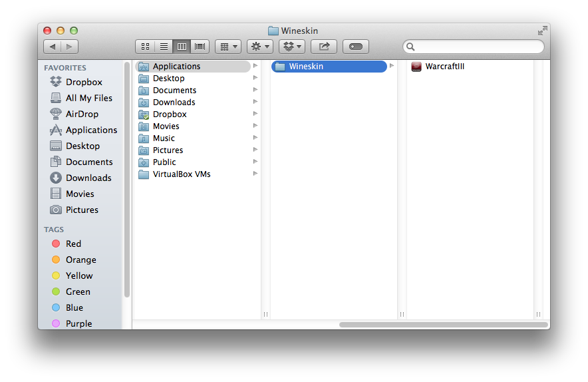Switch to icon view
Viewport: 588px width, 382px height.
[145, 47]
